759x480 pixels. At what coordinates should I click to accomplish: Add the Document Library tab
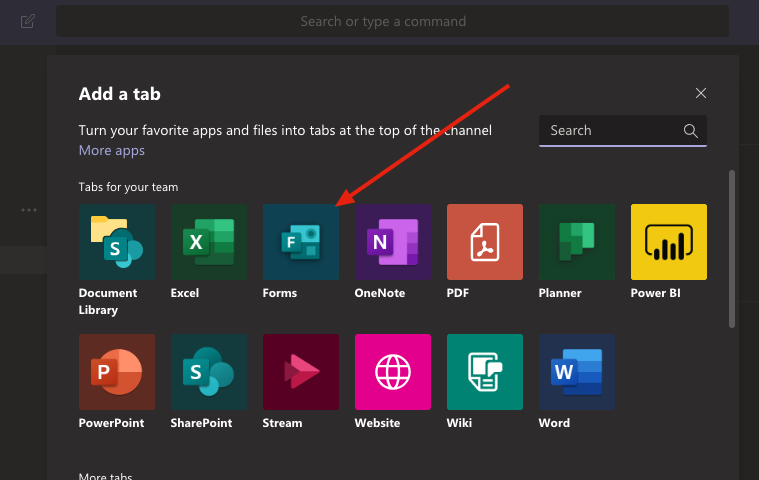117,241
